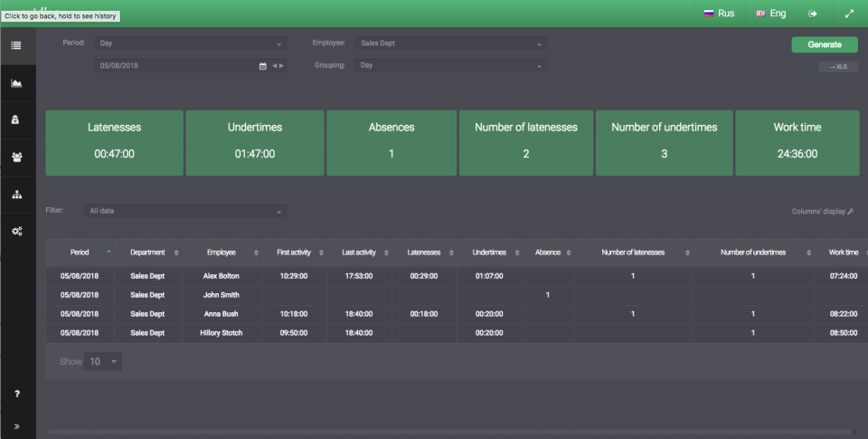
Task: Open the organization structure sidebar icon
Action: (x=16, y=195)
